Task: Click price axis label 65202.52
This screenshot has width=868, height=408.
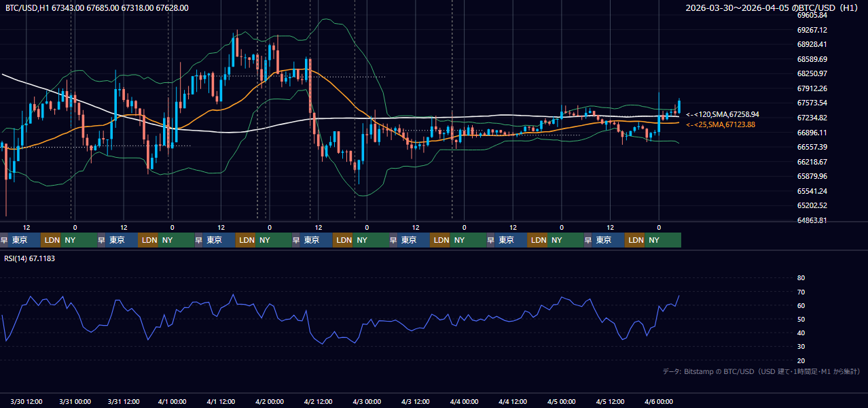Action: coord(812,205)
